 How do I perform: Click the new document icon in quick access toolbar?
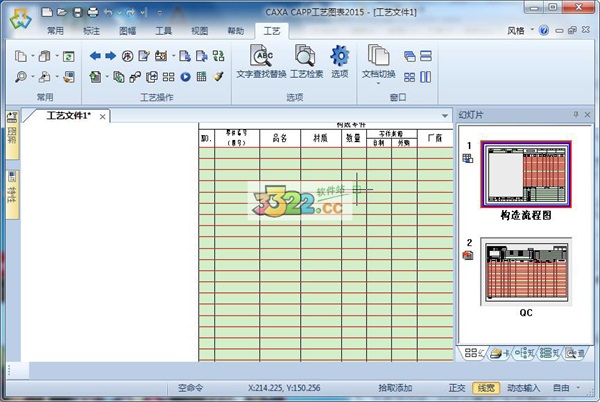point(47,12)
